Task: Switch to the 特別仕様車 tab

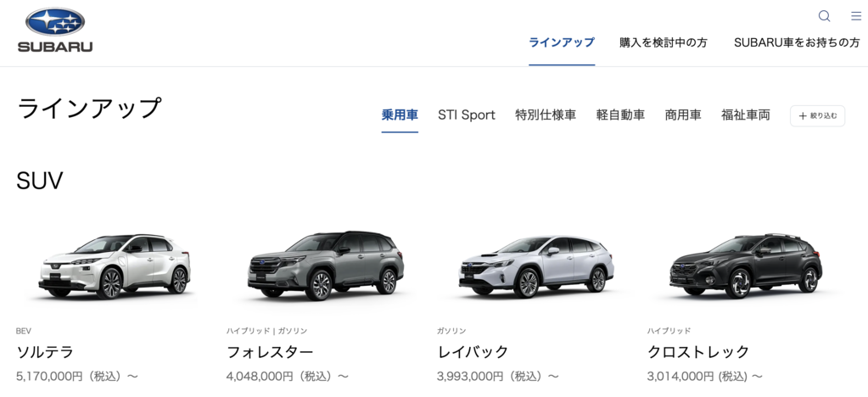Action: pos(546,115)
